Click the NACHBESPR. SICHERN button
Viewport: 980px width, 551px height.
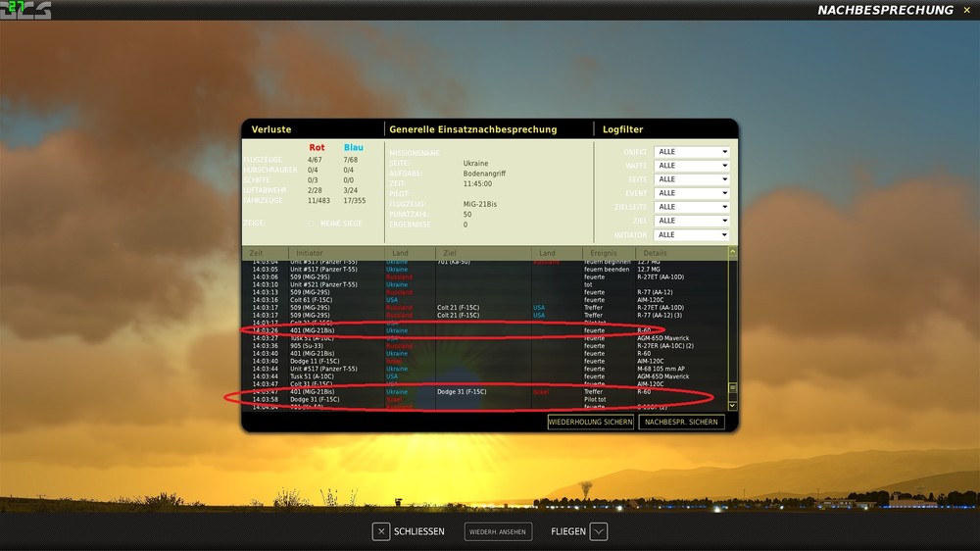681,423
